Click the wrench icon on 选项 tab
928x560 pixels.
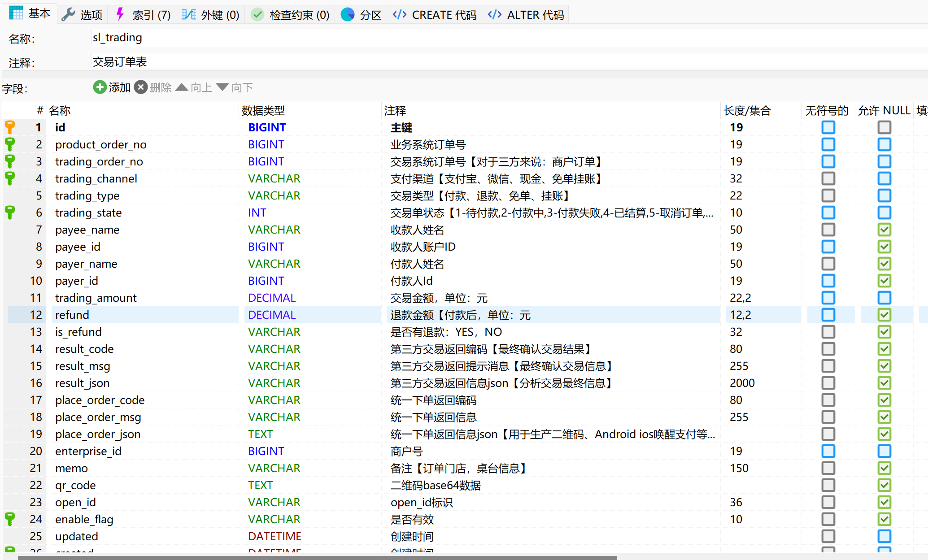68,15
